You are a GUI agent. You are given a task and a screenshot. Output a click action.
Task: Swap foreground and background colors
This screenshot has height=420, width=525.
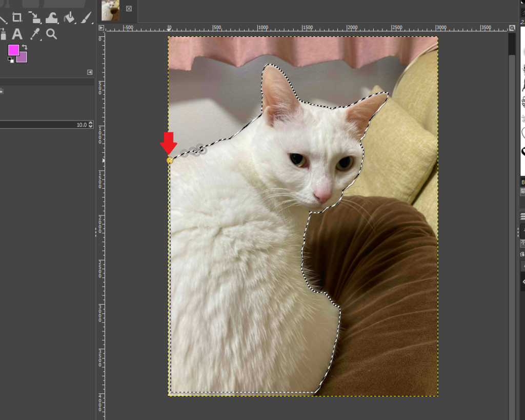click(x=24, y=48)
